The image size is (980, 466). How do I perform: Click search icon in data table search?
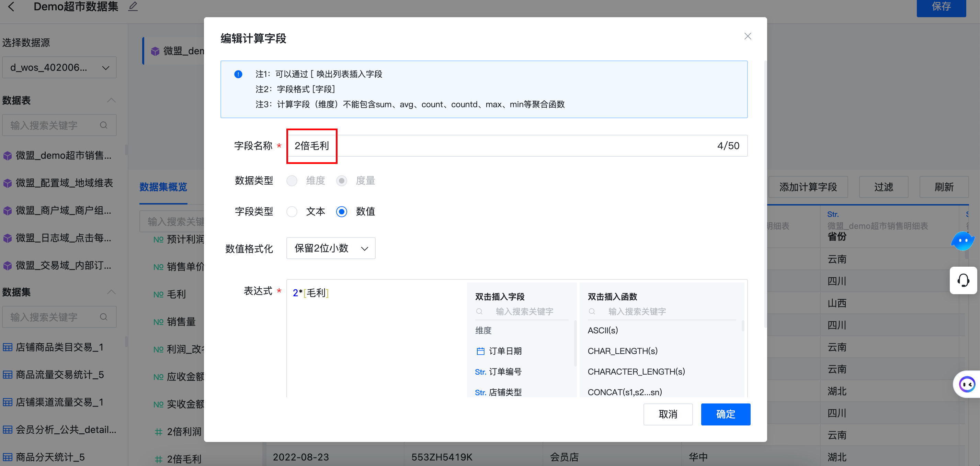(103, 125)
